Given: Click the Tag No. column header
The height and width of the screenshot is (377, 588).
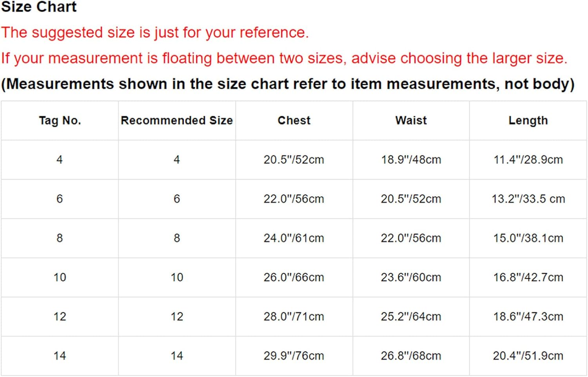Looking at the screenshot, I should [60, 121].
